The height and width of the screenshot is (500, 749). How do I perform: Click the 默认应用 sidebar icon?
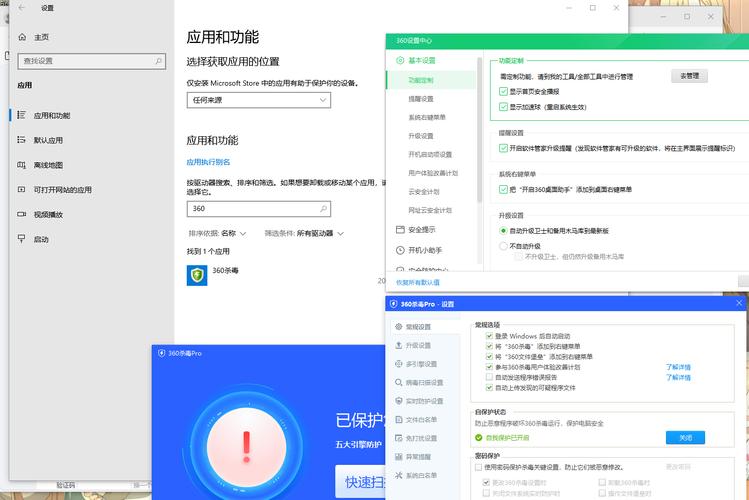21,140
